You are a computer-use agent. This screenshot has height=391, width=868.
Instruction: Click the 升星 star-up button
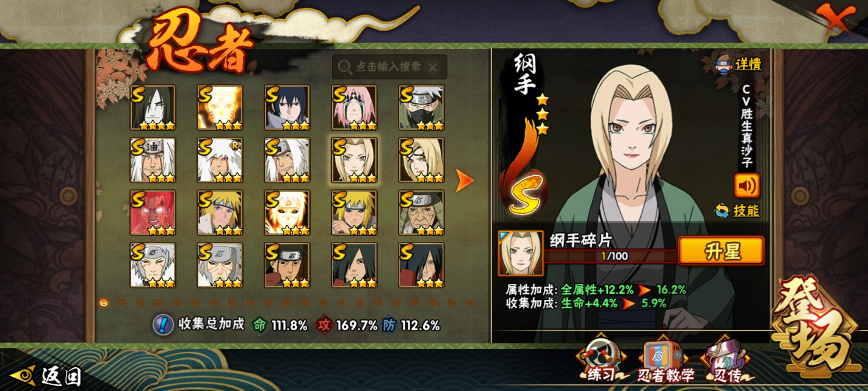point(721,251)
